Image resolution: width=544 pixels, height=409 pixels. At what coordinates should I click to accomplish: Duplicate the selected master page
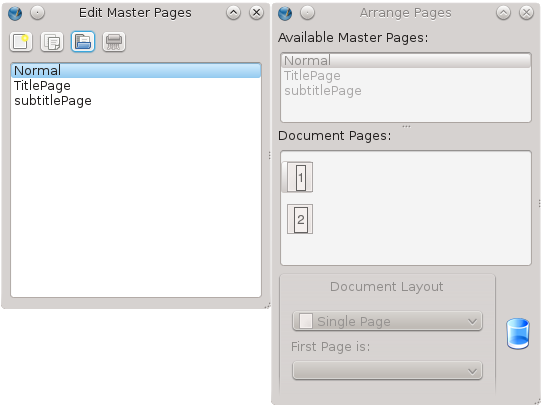(x=52, y=42)
